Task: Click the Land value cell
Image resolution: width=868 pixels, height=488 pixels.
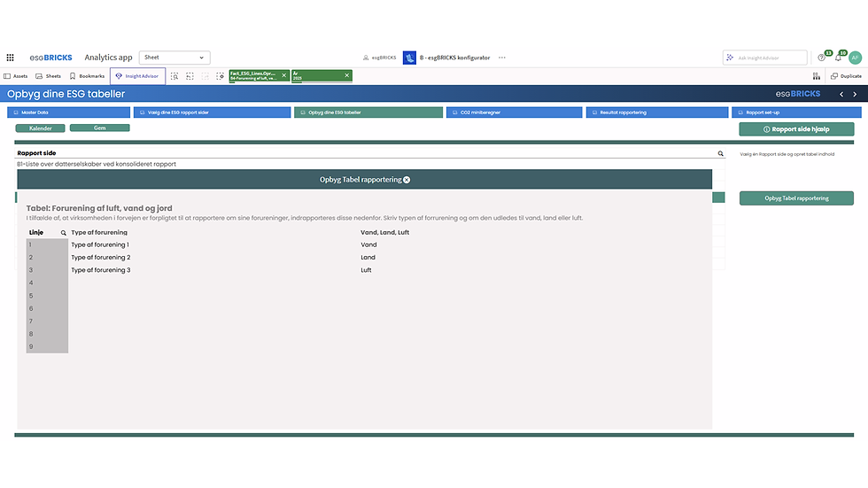Action: [368, 257]
